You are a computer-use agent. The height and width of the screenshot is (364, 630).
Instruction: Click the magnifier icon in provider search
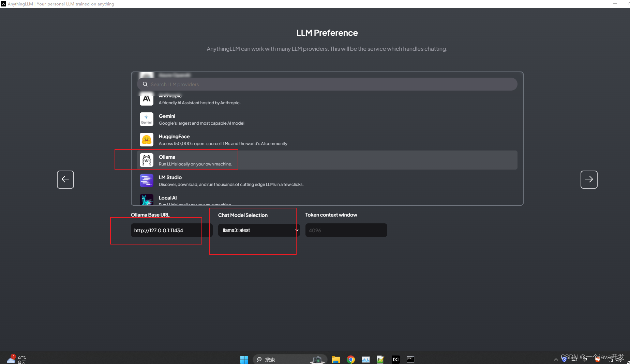click(145, 84)
